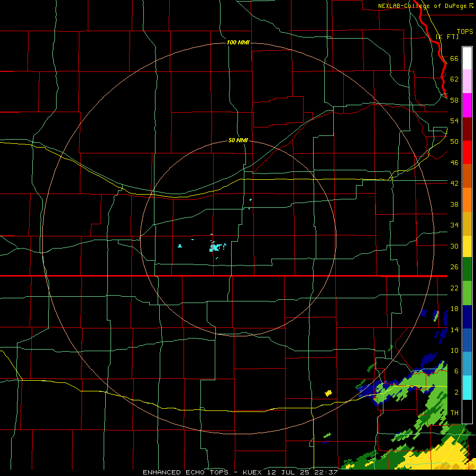The image size is (476, 476).
Task: Click the black TH threshold swatch
Action: tap(467, 411)
